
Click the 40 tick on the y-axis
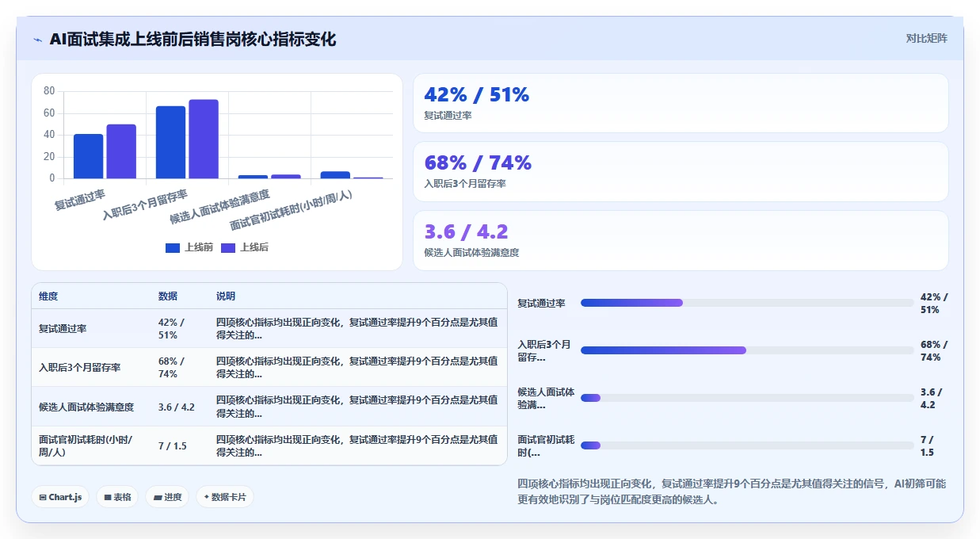point(49,135)
